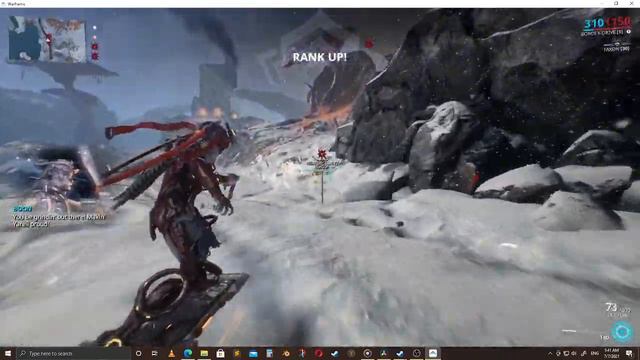Open the clock and date flyout
The height and width of the screenshot is (360, 640).
click(x=611, y=353)
